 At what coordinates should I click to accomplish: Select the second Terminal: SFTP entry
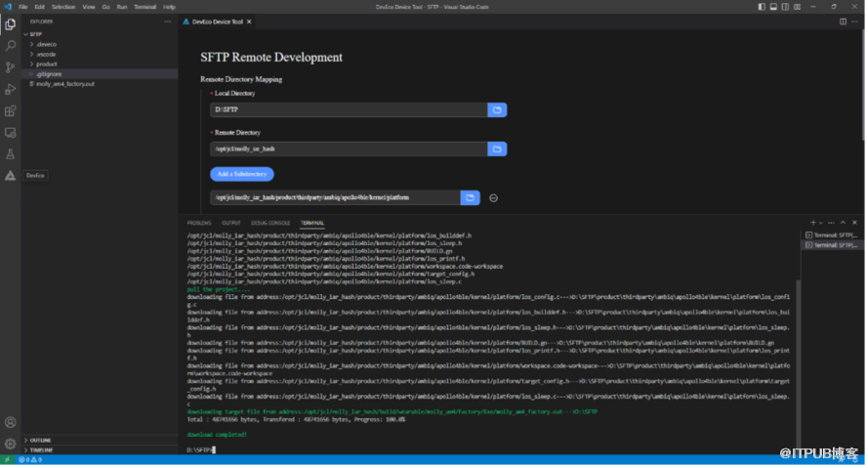coord(833,245)
